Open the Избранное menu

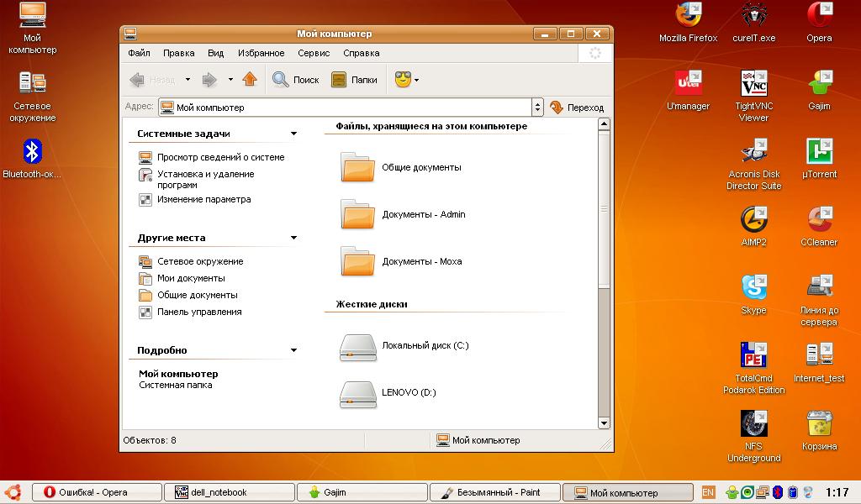pos(261,53)
